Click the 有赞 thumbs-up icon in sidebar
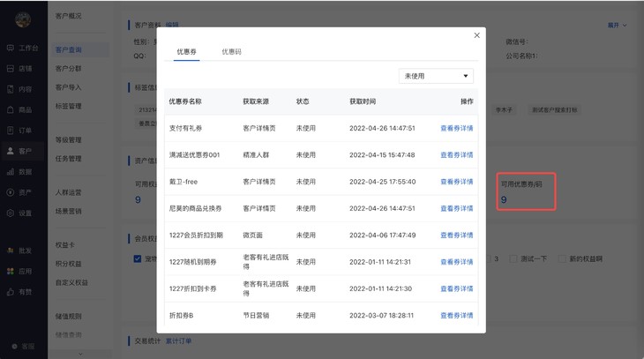This screenshot has width=644, height=359. pos(11,292)
